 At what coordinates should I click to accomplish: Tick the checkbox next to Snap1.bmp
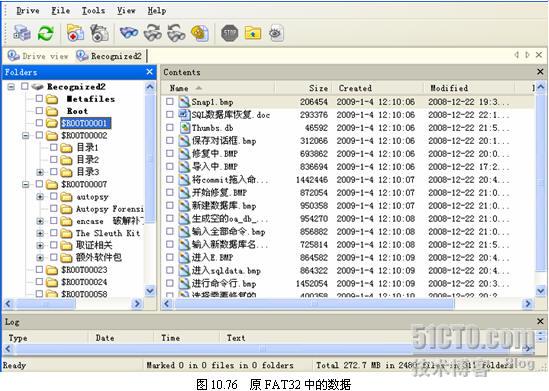[x=170, y=102]
